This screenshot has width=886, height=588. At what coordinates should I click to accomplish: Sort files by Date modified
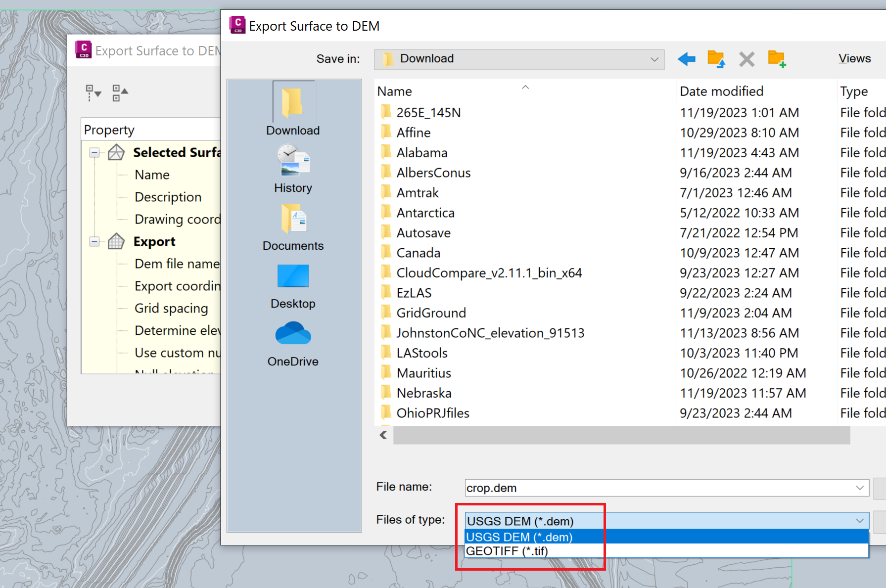coord(721,91)
